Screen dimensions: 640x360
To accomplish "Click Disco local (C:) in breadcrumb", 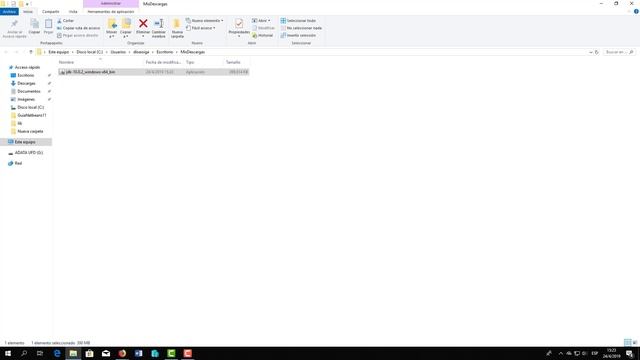I will click(x=89, y=52).
